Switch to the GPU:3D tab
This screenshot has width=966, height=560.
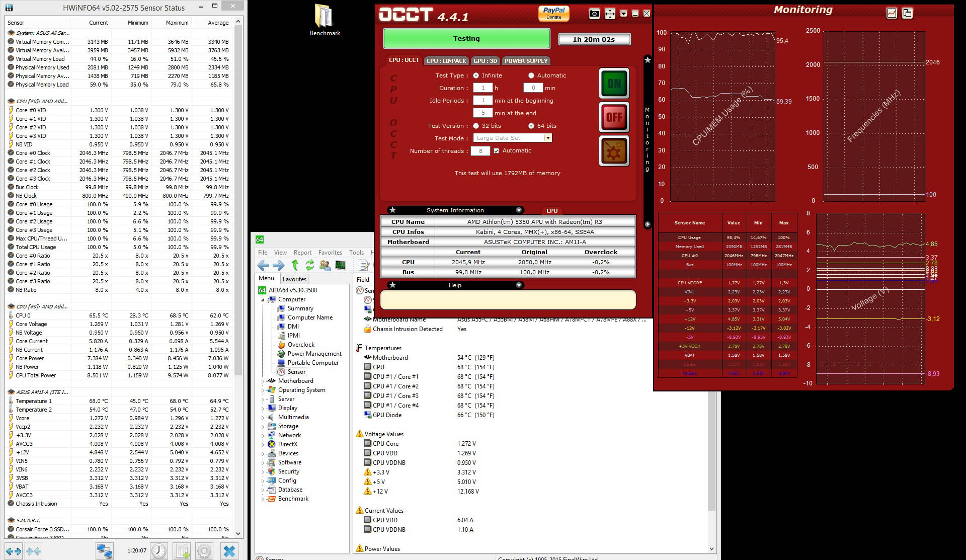(x=485, y=61)
